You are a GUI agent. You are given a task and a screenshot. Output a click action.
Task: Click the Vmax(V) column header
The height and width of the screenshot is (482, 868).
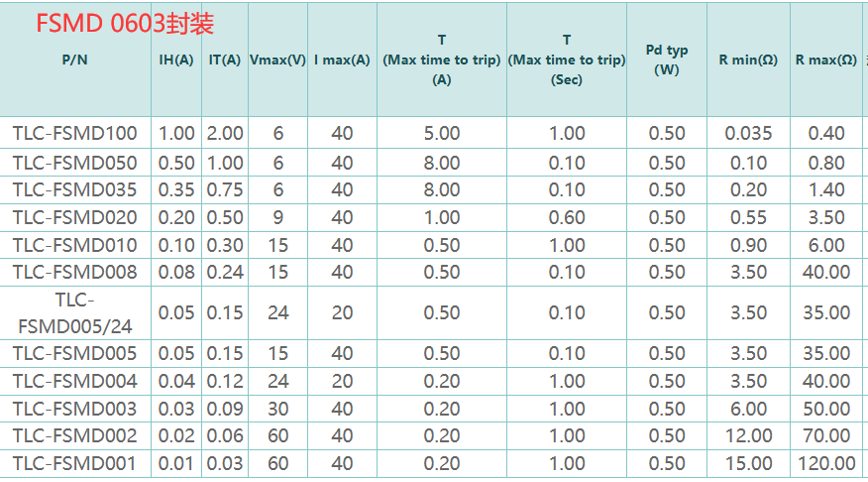(x=277, y=60)
